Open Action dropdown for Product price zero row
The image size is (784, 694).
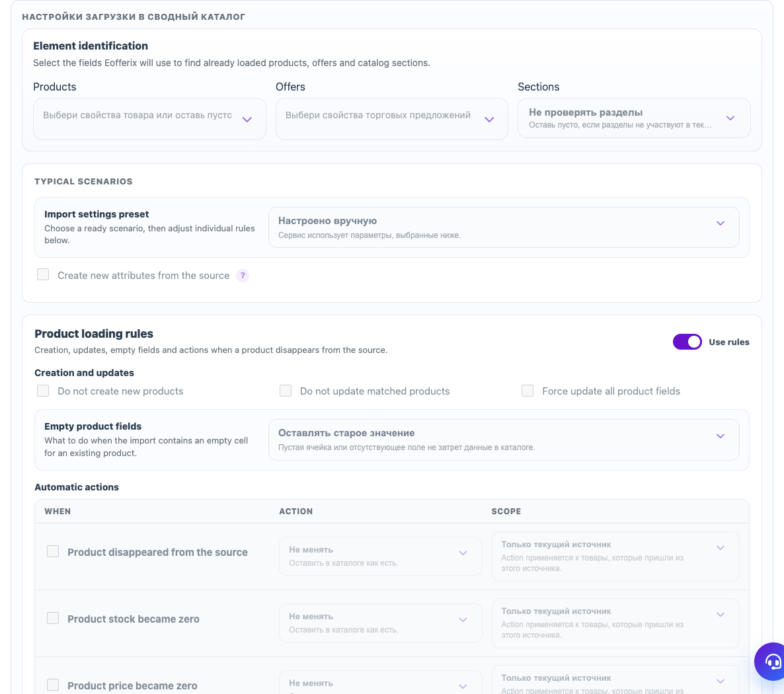(381, 683)
